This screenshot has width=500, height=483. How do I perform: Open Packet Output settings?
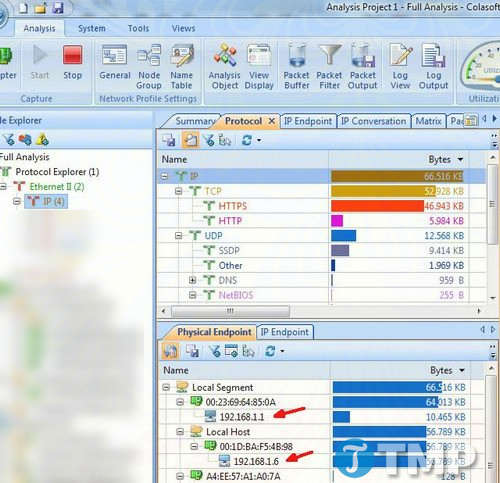pyautogui.click(x=363, y=67)
